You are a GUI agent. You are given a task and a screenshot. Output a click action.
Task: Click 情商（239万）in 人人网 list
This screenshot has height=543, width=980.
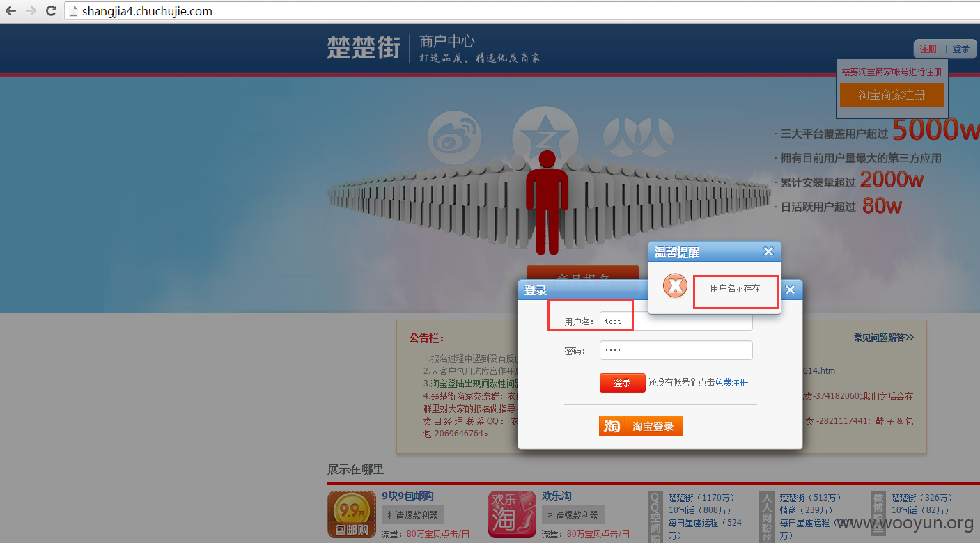806,510
